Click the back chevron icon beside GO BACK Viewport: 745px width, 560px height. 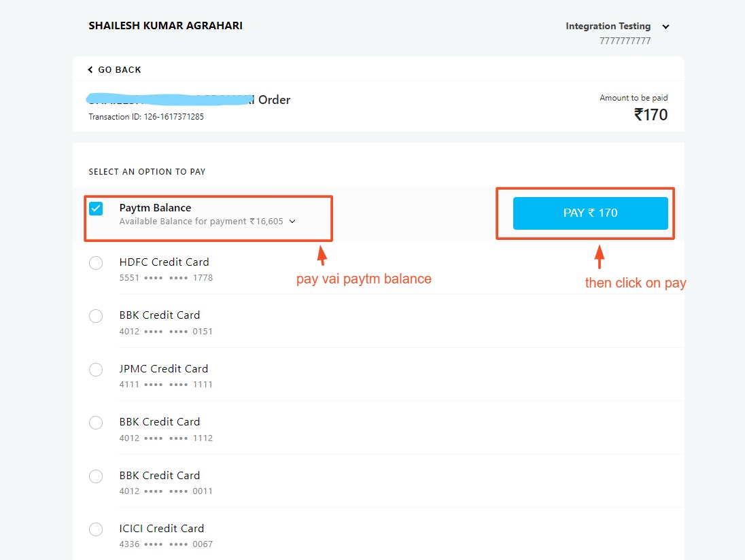90,70
